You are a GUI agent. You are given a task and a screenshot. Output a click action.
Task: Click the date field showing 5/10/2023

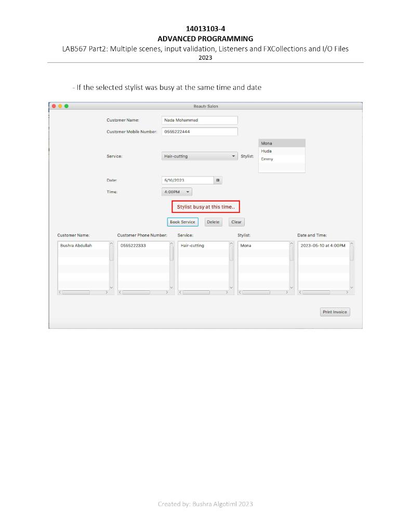point(188,180)
